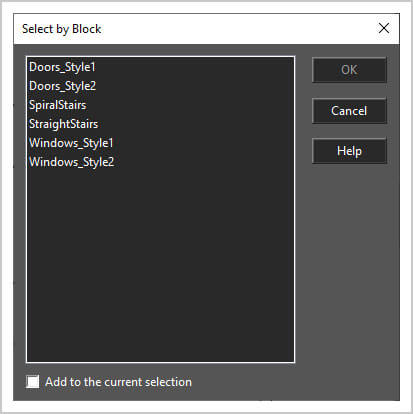The height and width of the screenshot is (414, 413).
Task: Click the 'Add to the current selection' label
Action: 118,382
